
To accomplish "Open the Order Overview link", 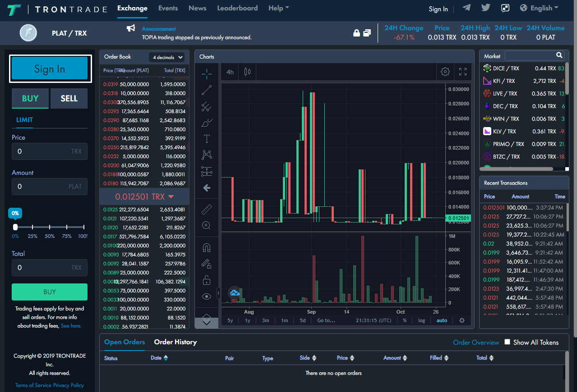I will [476, 342].
